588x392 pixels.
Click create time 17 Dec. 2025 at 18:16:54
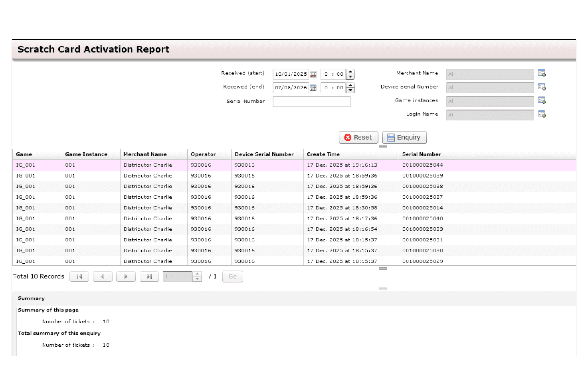342,229
